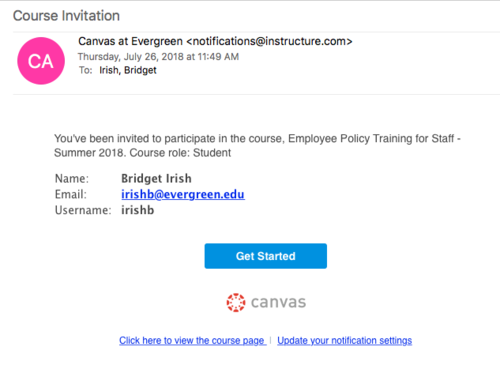The height and width of the screenshot is (373, 500).
Task: Click the Get Started button
Action: (x=266, y=256)
